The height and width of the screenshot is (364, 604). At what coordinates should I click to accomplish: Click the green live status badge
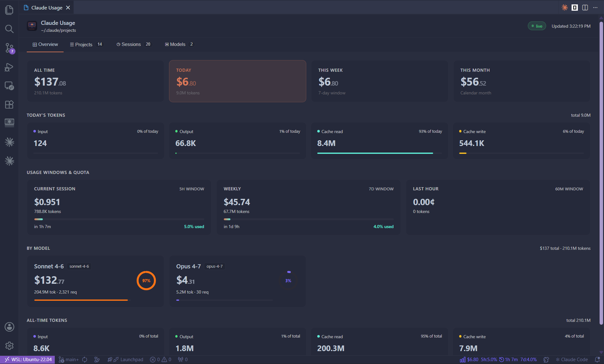pyautogui.click(x=537, y=26)
